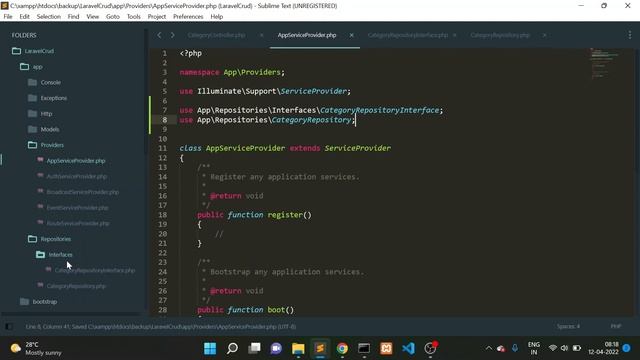Click the minimap code preview
The image size is (640, 360).
pyautogui.click(x=605, y=63)
